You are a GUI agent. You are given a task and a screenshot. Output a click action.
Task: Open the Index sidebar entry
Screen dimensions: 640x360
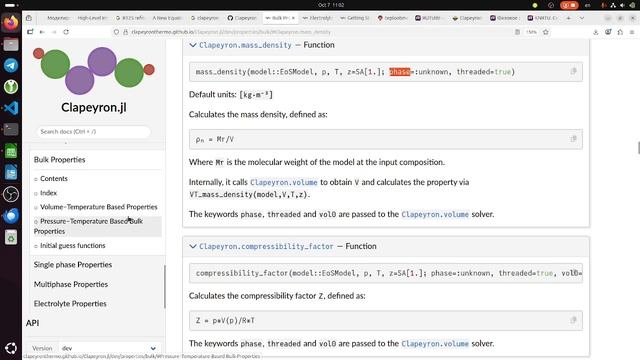coord(49,193)
